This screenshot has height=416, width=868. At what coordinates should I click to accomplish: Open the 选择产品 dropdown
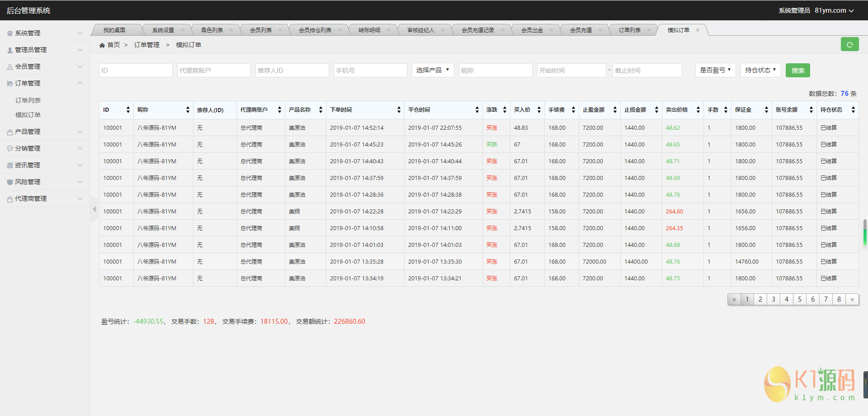433,70
